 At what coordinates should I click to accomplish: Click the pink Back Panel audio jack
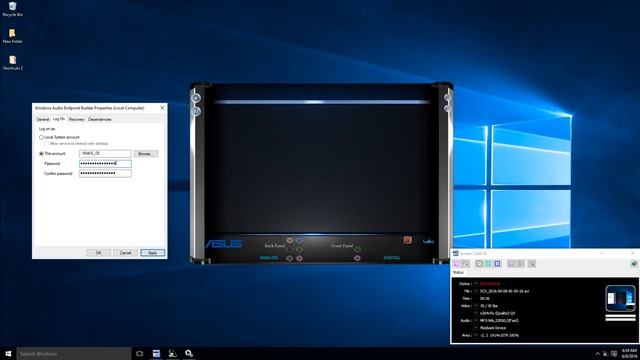(x=299, y=258)
